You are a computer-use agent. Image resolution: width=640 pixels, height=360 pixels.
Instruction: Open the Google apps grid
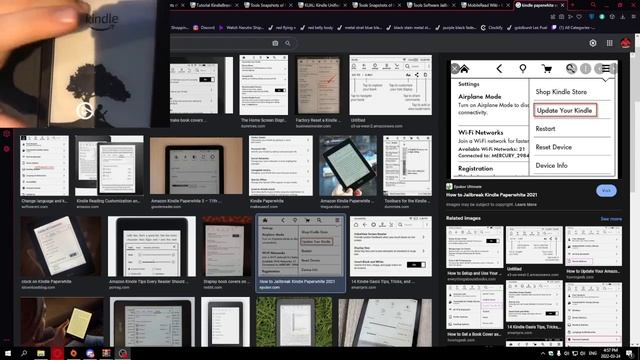[609, 43]
